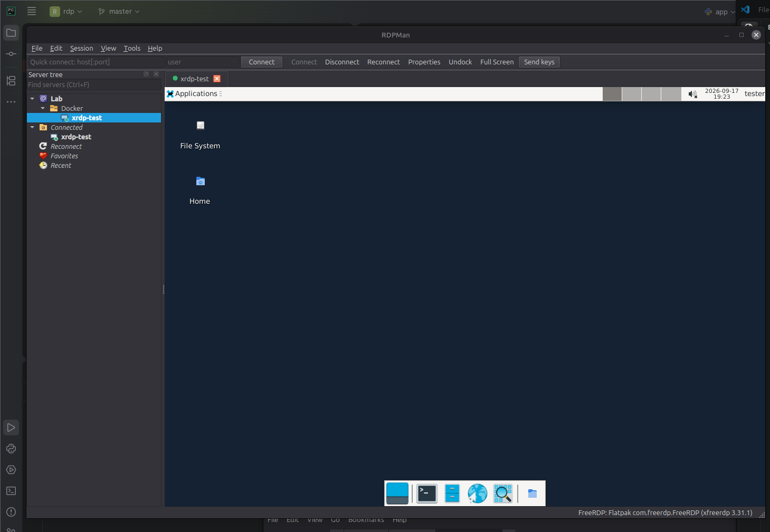
Task: Collapse the Lab group in server tree
Action: tap(32, 99)
